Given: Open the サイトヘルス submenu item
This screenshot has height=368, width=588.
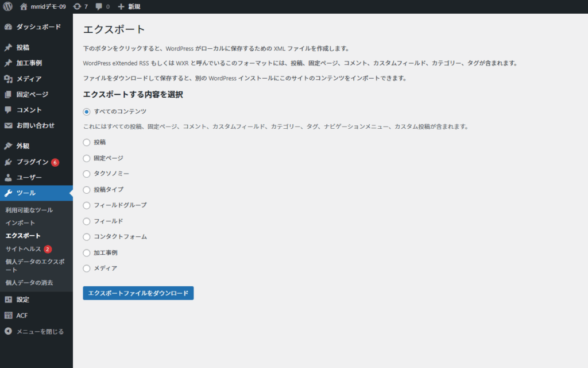Looking at the screenshot, I should pyautogui.click(x=23, y=249).
